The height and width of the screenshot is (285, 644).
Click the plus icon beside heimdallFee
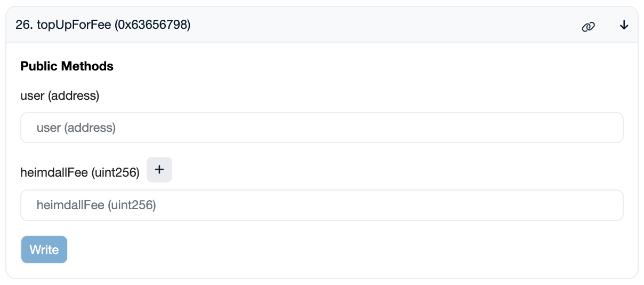[x=159, y=170]
